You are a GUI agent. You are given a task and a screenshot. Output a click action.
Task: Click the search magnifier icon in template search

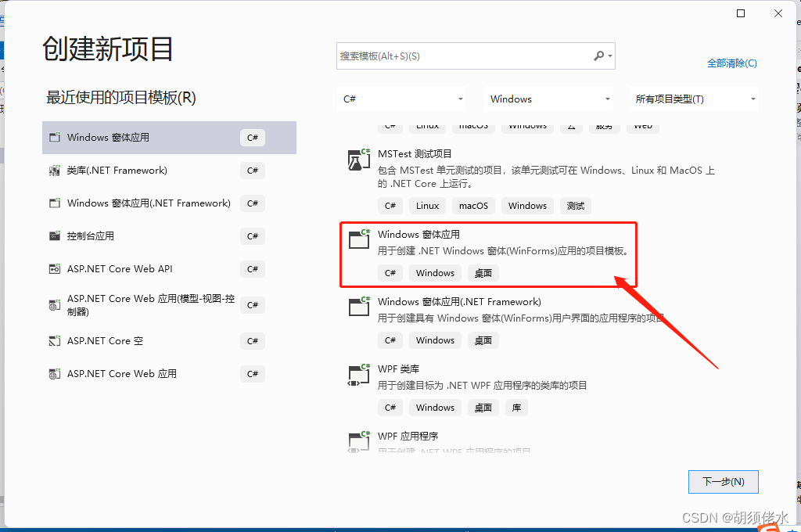point(598,56)
